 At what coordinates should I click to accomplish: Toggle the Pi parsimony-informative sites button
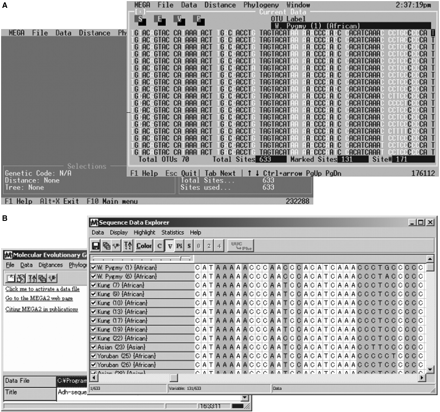pyautogui.click(x=179, y=246)
